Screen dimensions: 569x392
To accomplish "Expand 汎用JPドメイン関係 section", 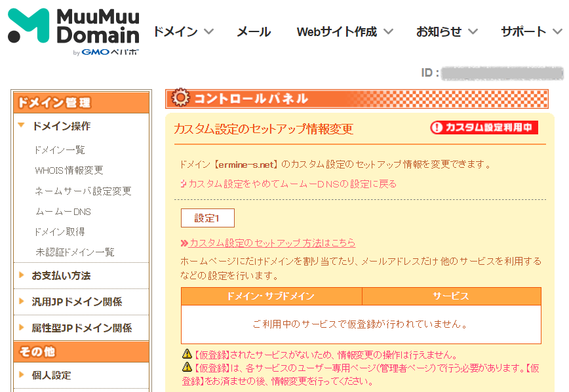I will click(x=77, y=302).
